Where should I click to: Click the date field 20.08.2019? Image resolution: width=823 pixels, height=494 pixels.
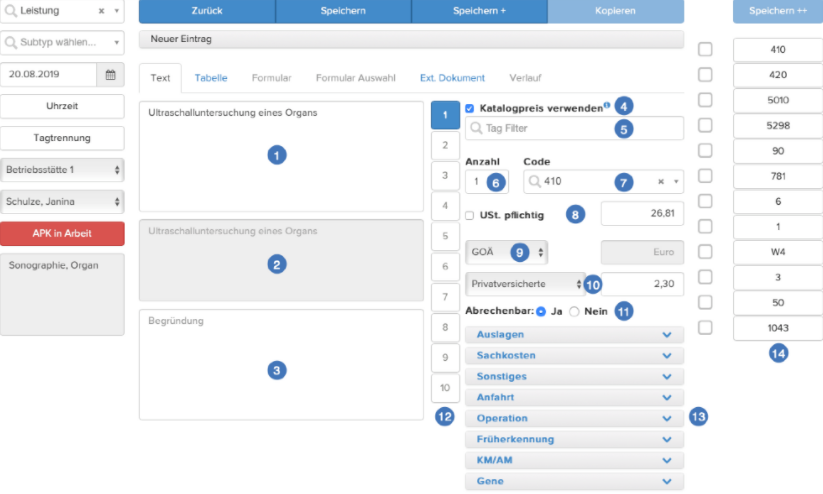pyautogui.click(x=48, y=75)
